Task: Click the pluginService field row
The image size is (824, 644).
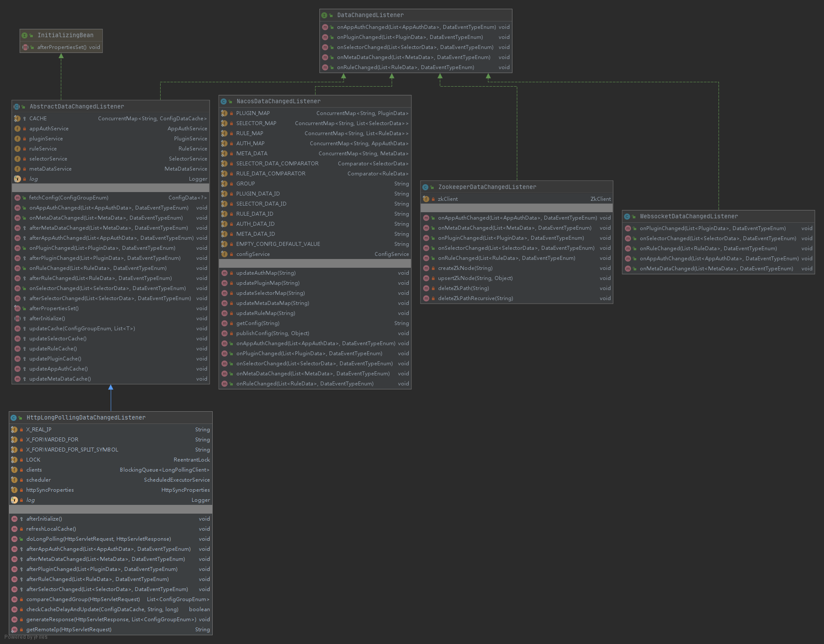Action: (x=111, y=139)
